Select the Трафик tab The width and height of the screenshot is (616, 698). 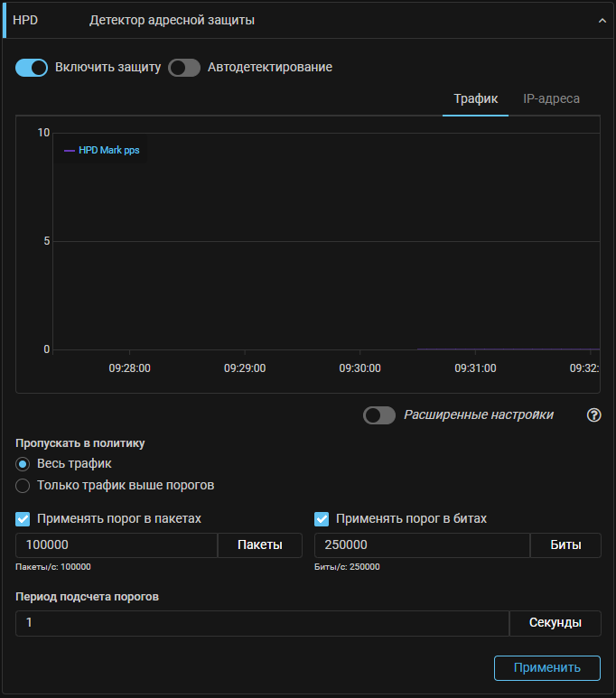pyautogui.click(x=475, y=98)
